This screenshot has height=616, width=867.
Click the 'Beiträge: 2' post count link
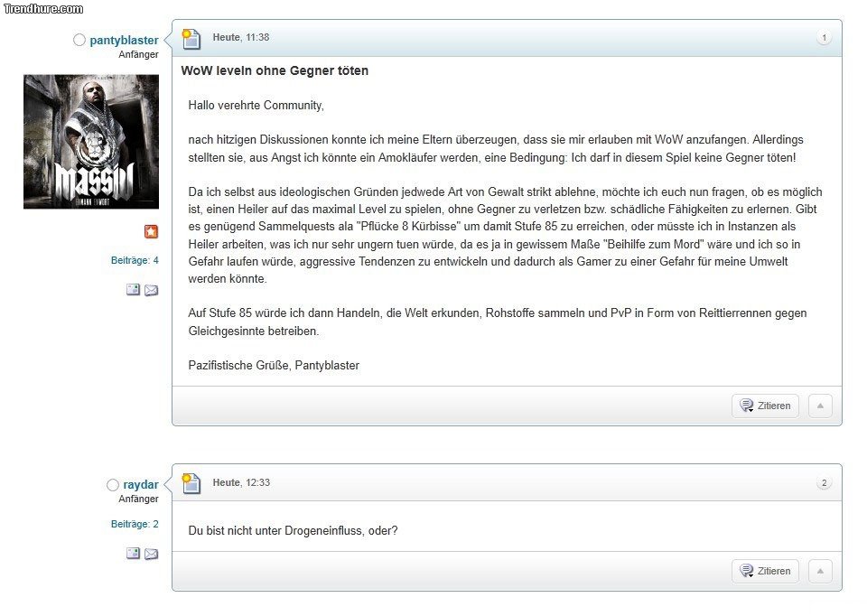135,524
